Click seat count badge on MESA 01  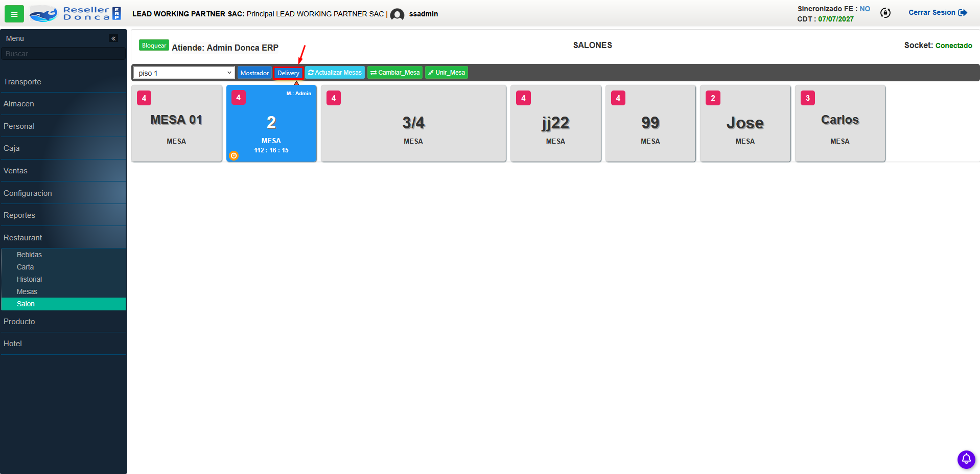point(144,98)
